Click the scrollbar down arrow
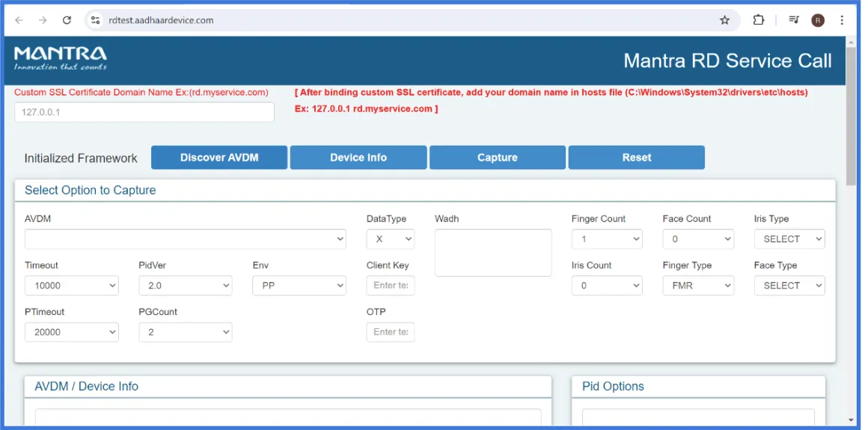This screenshot has width=868, height=430. point(851,420)
